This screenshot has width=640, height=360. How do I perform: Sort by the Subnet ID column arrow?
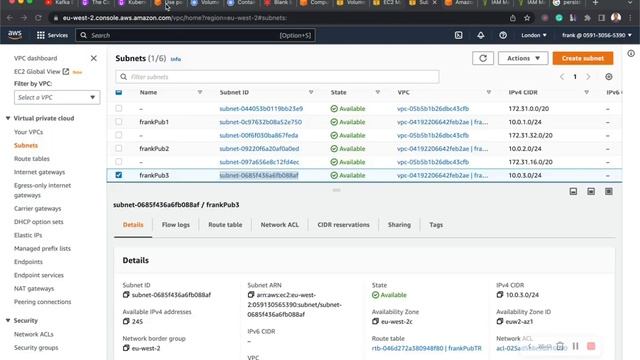[311, 93]
